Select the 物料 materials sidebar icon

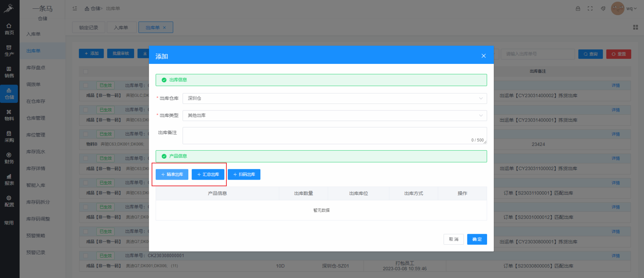(9, 115)
